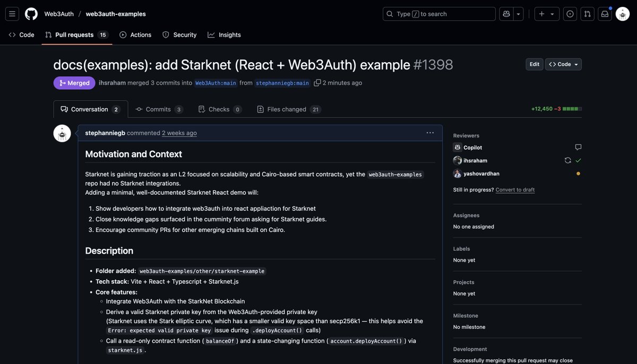The image size is (637, 364).
Task: Switch to the Code repository tab
Action: pyautogui.click(x=22, y=35)
